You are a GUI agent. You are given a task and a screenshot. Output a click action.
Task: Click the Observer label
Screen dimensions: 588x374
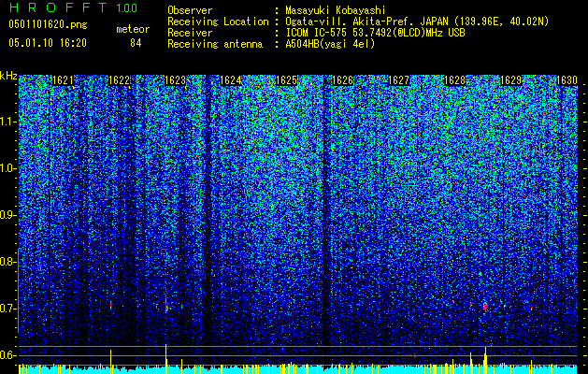pyautogui.click(x=190, y=10)
